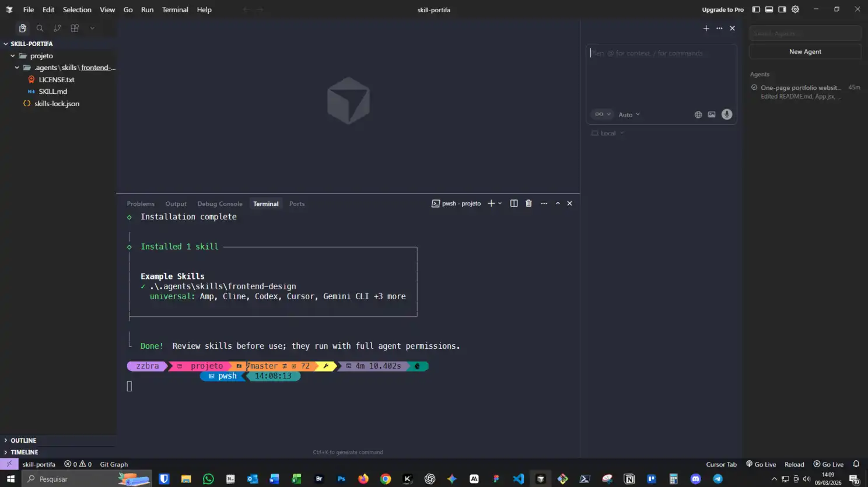
Task: Toggle the primary side bar layout icon
Action: (756, 9)
